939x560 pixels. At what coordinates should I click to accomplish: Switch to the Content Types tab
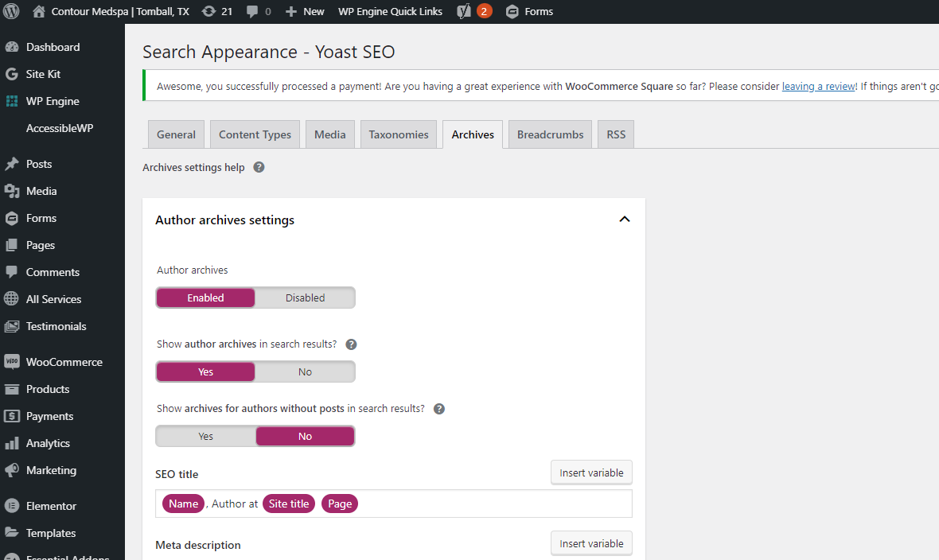pyautogui.click(x=255, y=134)
